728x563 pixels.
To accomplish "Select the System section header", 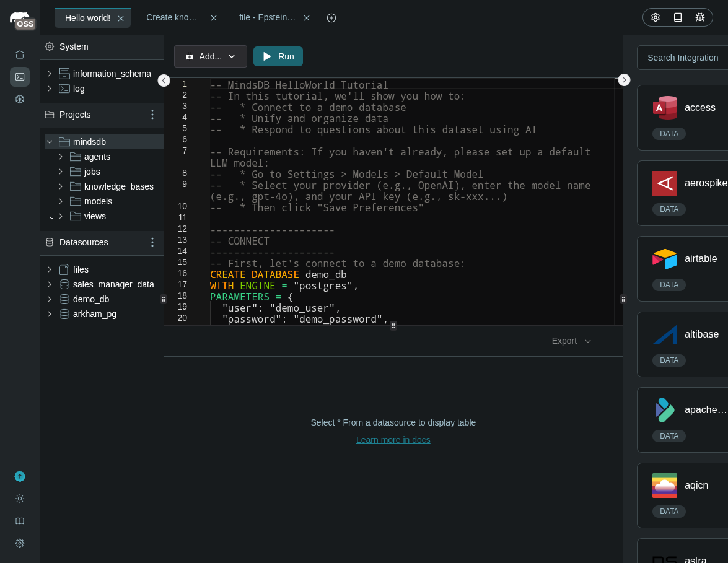I will [x=102, y=47].
